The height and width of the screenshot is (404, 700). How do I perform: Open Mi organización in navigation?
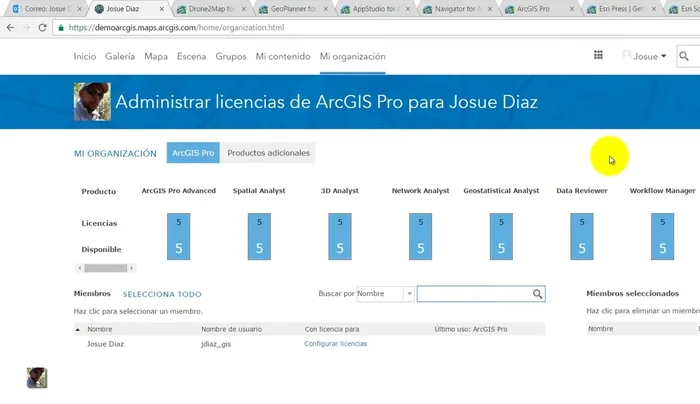coord(353,56)
